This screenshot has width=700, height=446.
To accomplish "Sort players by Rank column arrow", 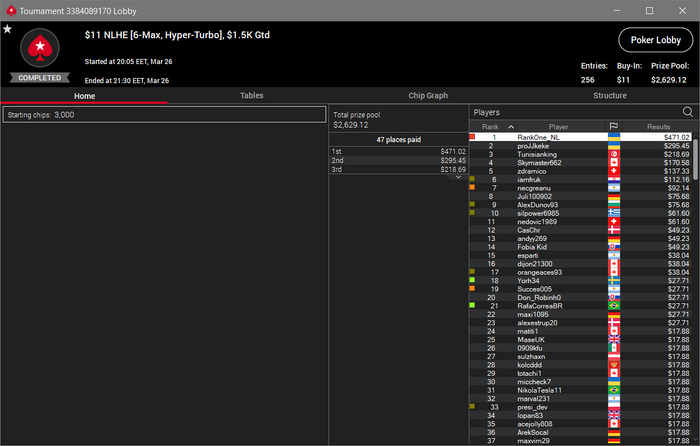I will (x=511, y=127).
